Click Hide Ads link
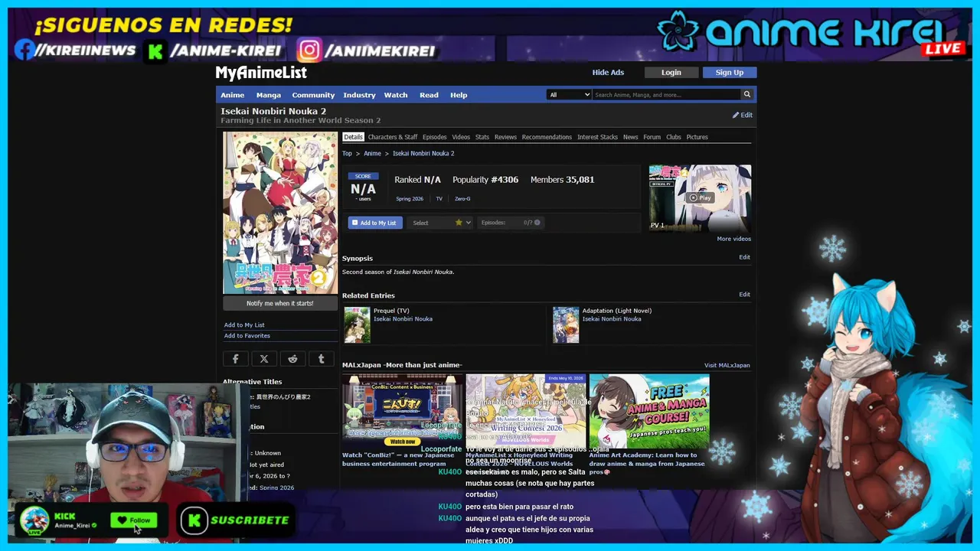Screen dimensions: 980x551 [x=608, y=73]
